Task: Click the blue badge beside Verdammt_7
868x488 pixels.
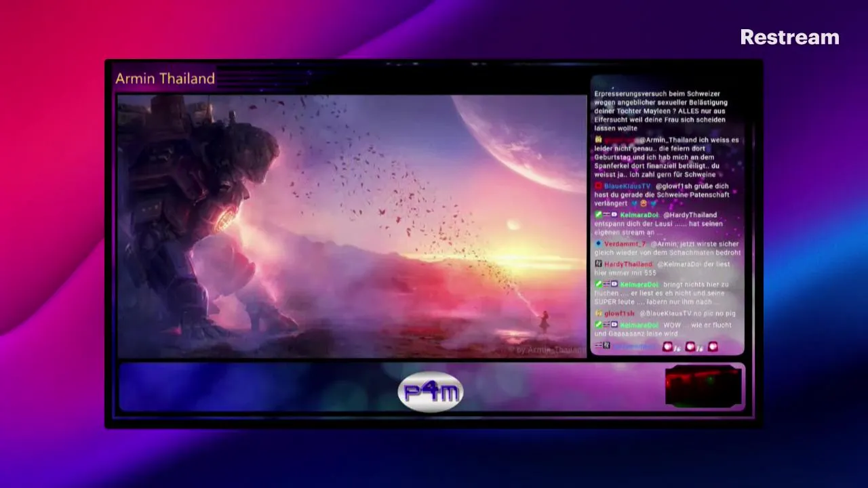Action: (x=599, y=244)
